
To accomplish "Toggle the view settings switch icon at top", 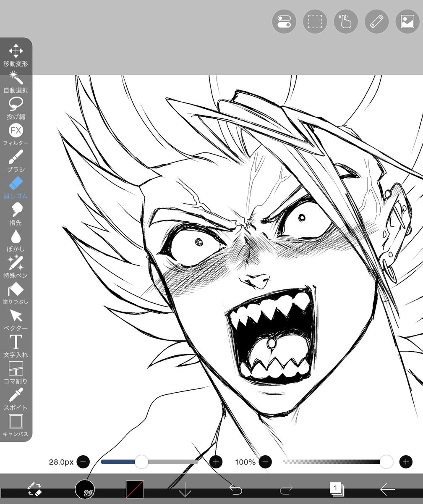I will 284,21.
